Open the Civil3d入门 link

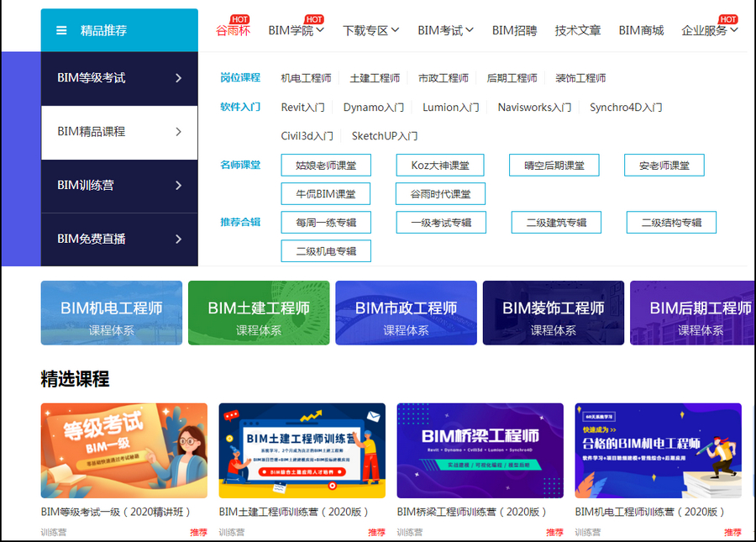[307, 136]
